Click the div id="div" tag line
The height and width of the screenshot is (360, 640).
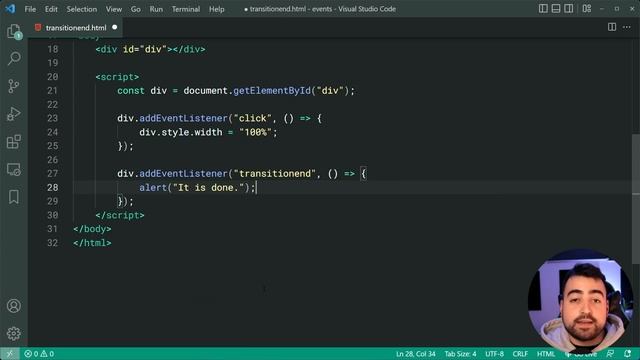pos(150,49)
